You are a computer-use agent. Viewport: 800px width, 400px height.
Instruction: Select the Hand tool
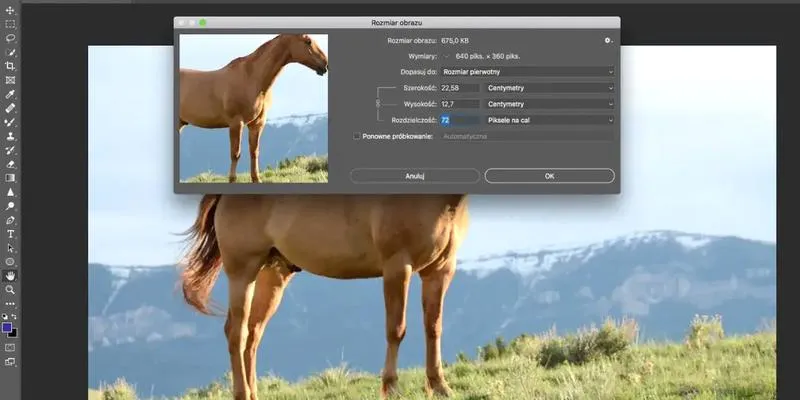coord(10,276)
